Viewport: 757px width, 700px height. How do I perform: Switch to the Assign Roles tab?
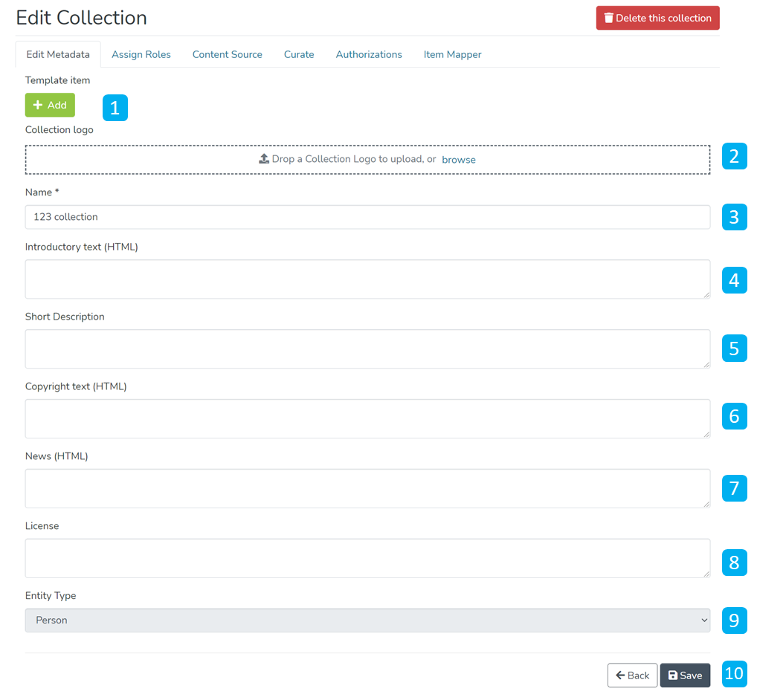[141, 54]
